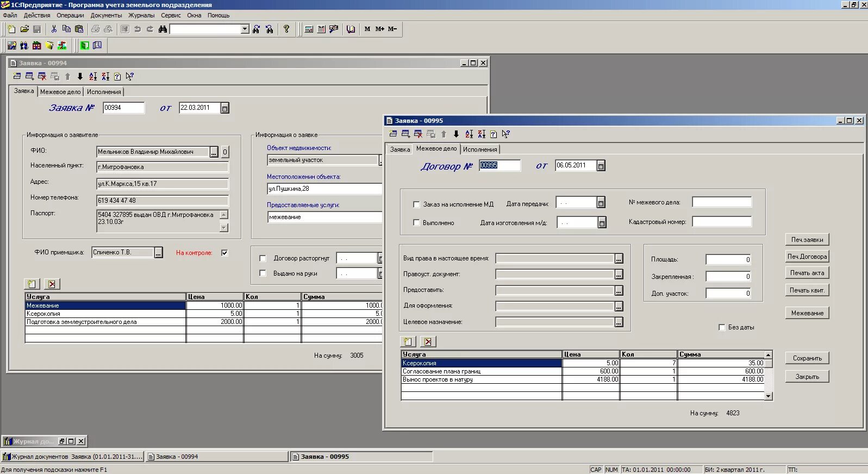
Task: Click the move-down arrow in Заявка 00995 toolbar
Action: pos(456,134)
